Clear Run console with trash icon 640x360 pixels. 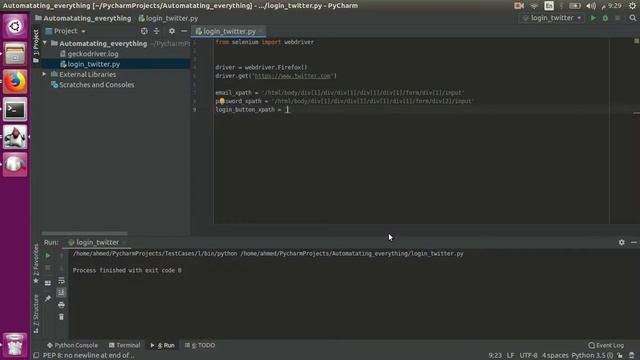click(61, 317)
